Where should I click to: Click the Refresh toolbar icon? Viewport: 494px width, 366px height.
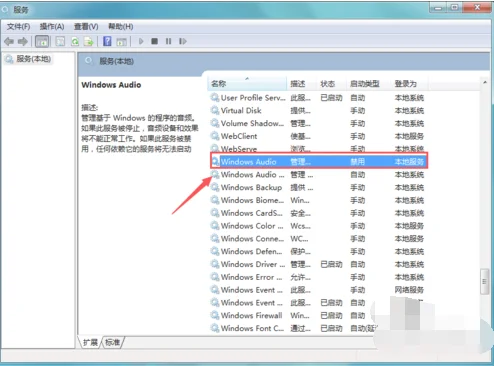(75, 41)
